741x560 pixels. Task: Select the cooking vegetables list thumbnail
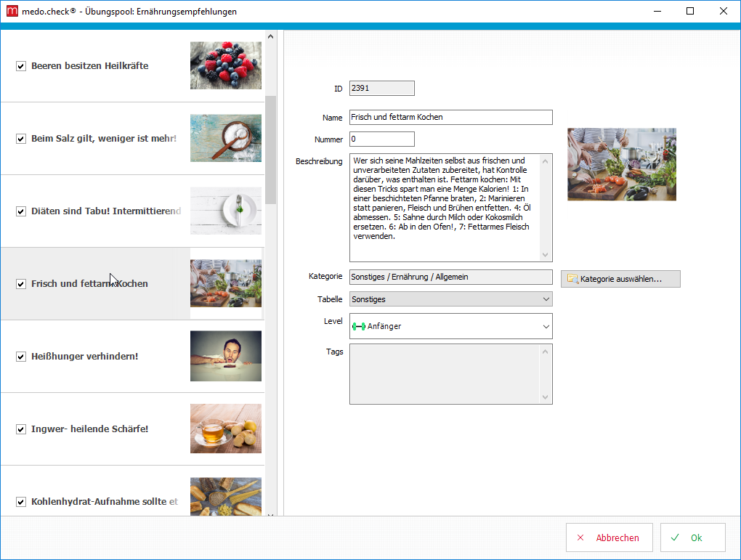click(x=226, y=283)
